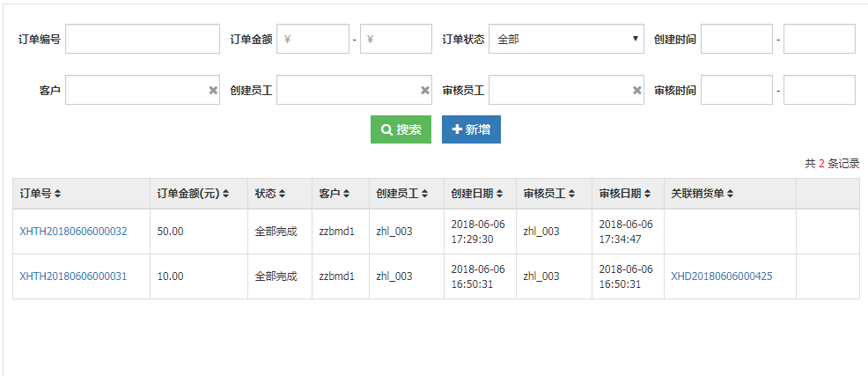Image resolution: width=868 pixels, height=376 pixels.
Task: Select the 创建时间 start date field
Action: (736, 39)
